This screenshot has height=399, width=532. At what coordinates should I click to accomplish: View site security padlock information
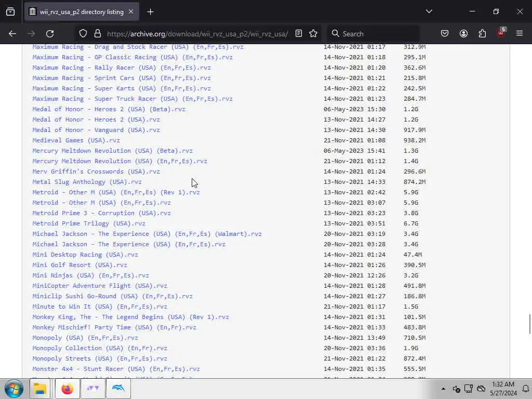pos(98,34)
